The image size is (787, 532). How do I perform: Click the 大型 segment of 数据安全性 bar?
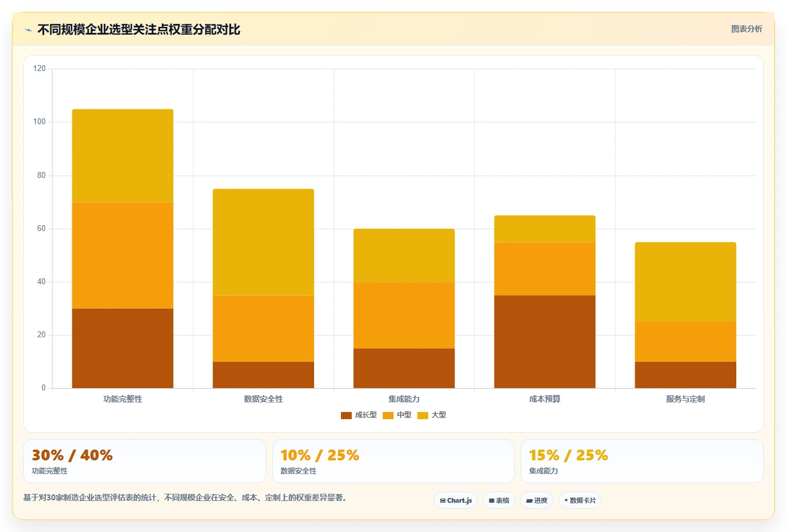click(x=263, y=242)
